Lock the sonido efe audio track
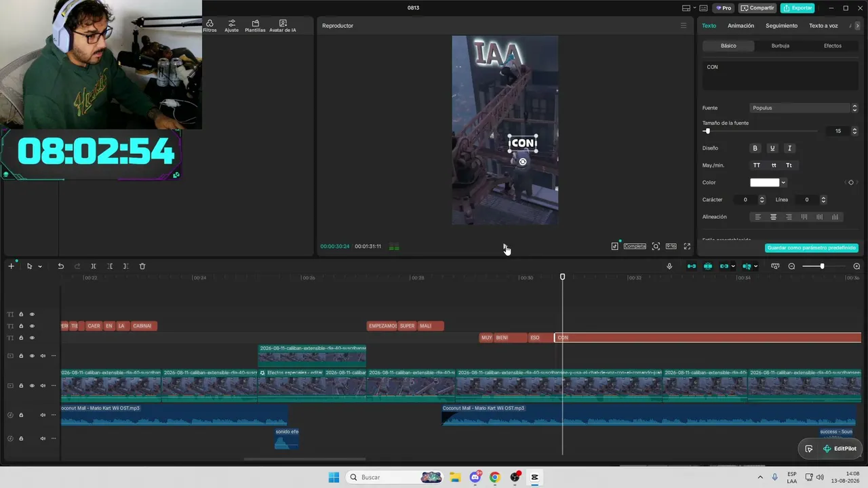Image resolution: width=868 pixels, height=488 pixels. pos(21,439)
